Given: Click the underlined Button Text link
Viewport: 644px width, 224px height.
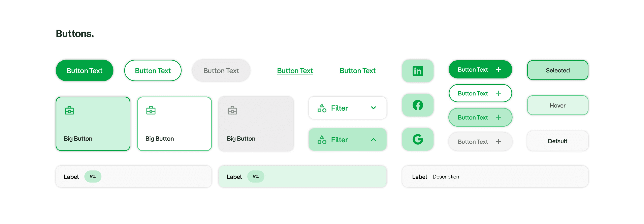Looking at the screenshot, I should click(x=295, y=71).
